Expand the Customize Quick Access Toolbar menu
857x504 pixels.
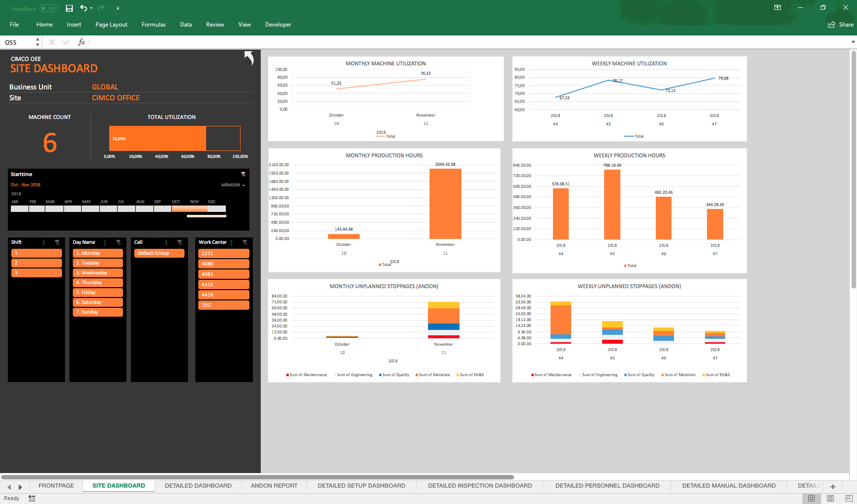point(118,8)
